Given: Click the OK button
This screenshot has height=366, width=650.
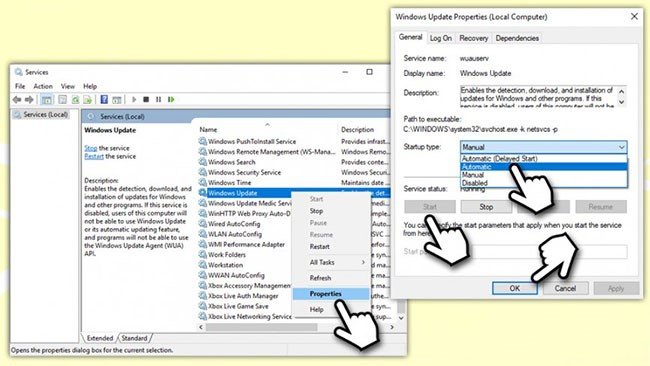Looking at the screenshot, I should click(x=515, y=288).
